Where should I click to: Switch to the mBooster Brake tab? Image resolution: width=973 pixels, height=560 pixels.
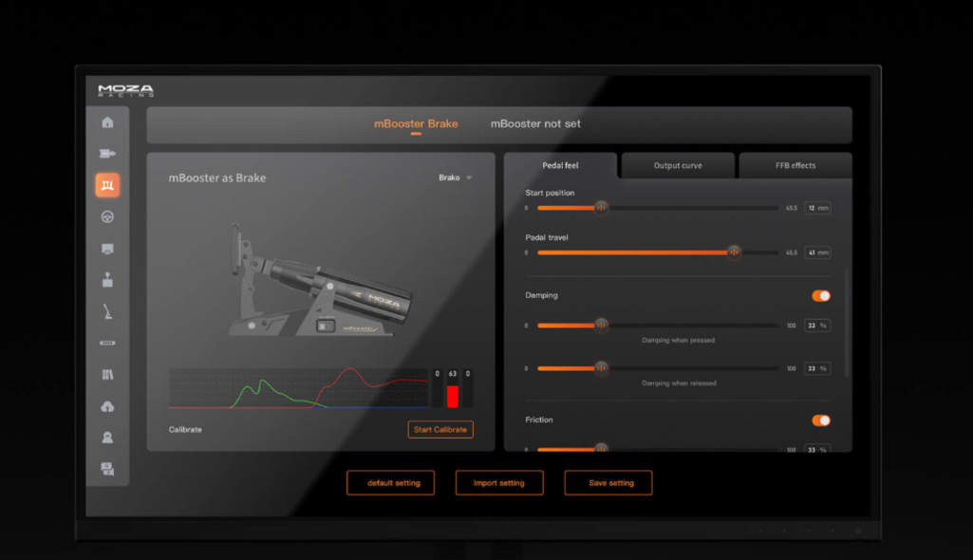[416, 123]
